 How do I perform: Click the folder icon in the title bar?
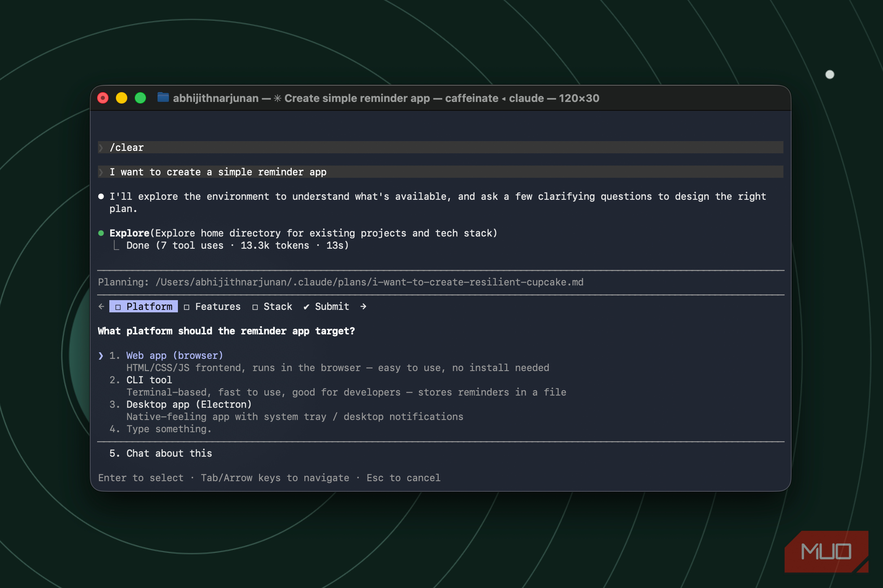(163, 97)
